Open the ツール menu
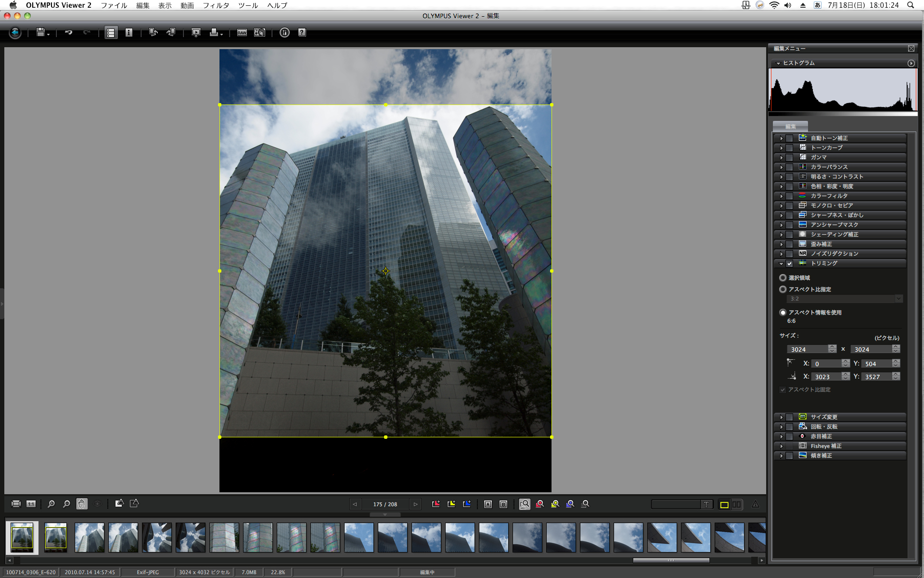 tap(248, 5)
